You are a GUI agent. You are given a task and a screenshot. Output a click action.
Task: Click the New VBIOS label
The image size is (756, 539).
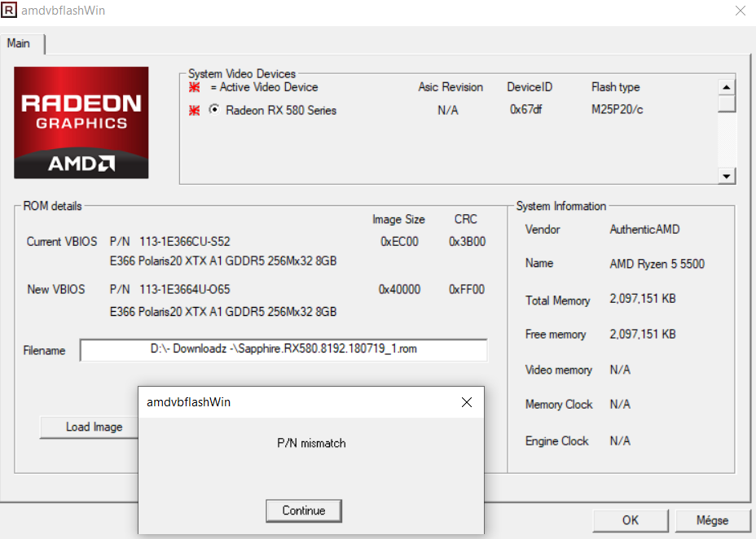(x=56, y=289)
